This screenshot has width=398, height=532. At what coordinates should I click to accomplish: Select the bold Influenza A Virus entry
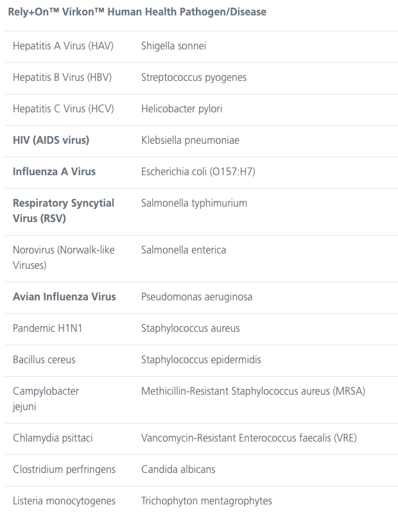coord(54,172)
